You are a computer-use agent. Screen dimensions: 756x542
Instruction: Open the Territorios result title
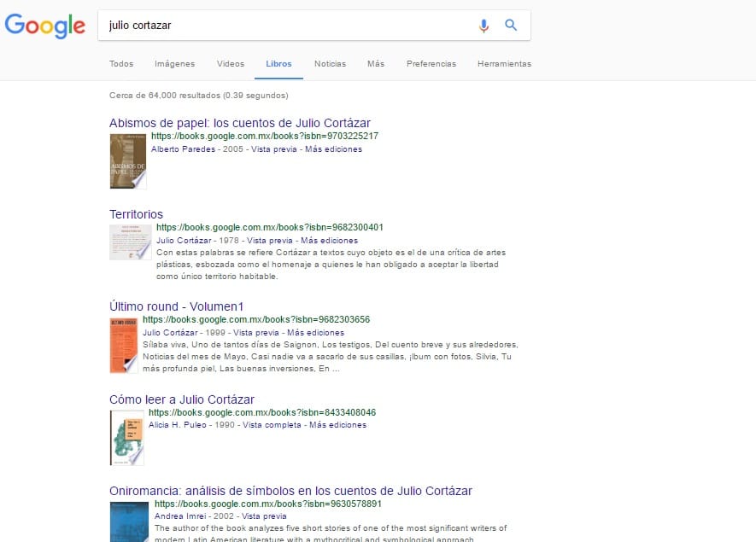(136, 214)
